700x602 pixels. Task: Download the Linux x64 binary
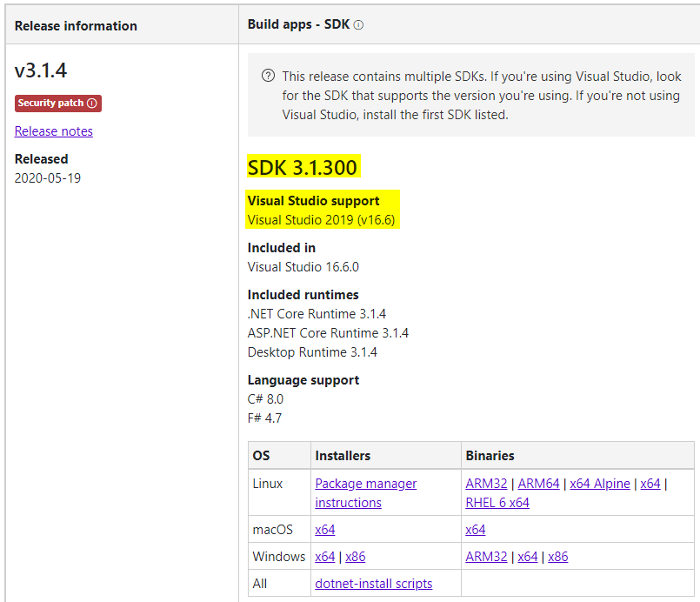click(x=650, y=483)
